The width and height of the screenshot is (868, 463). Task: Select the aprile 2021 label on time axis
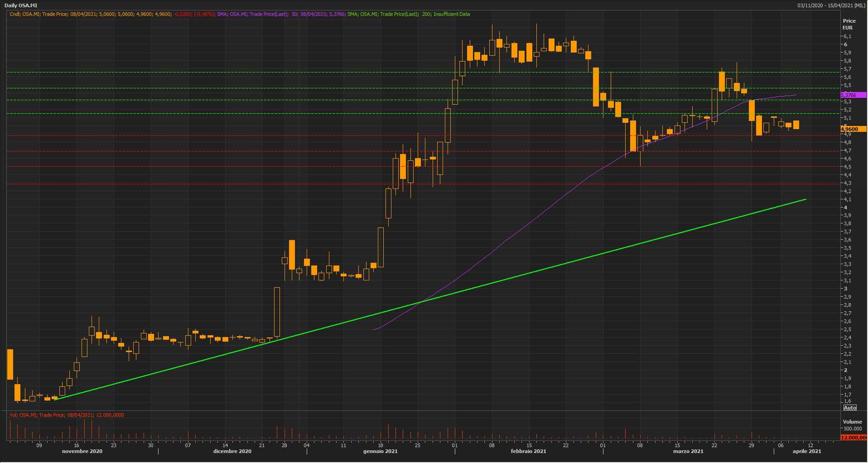(x=806, y=451)
